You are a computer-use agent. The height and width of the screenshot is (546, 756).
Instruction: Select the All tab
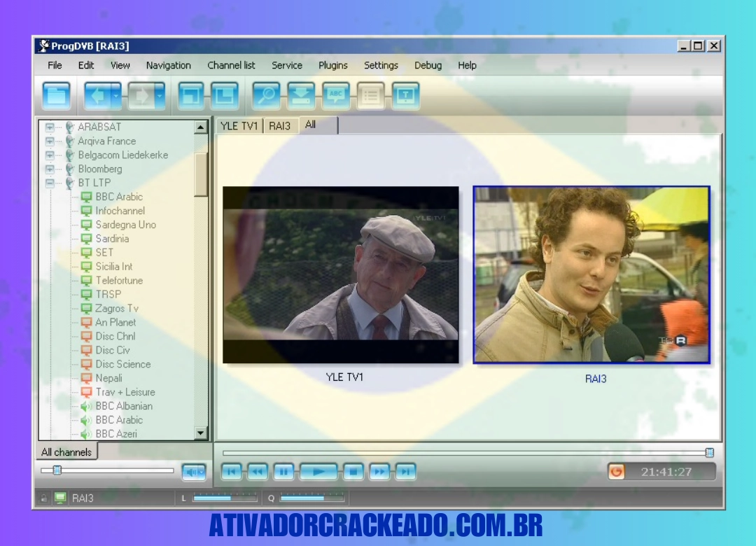(318, 125)
